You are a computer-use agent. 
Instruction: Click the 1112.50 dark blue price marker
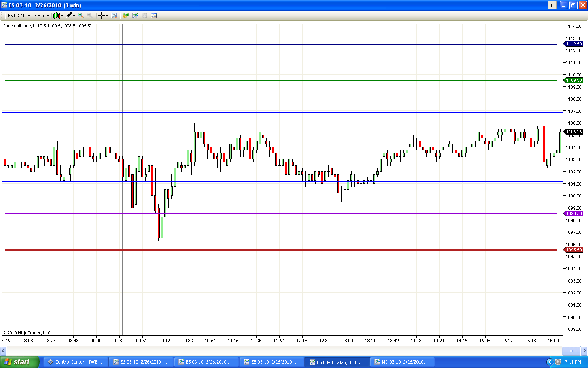point(573,44)
